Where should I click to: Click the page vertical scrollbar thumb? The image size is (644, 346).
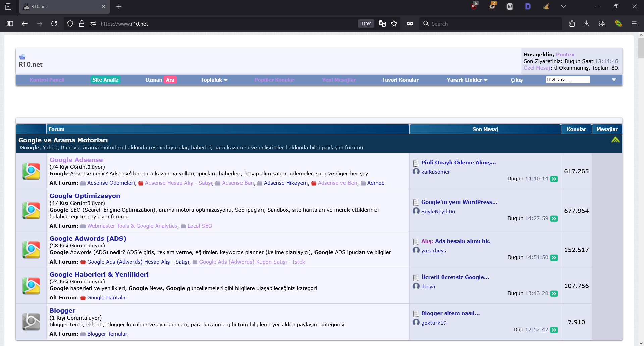(x=641, y=48)
